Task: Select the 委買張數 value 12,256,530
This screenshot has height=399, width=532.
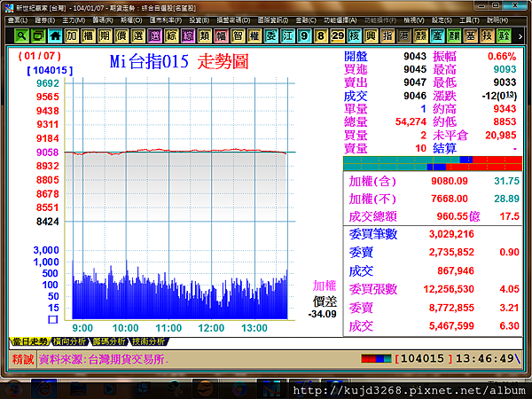Action: pyautogui.click(x=449, y=289)
